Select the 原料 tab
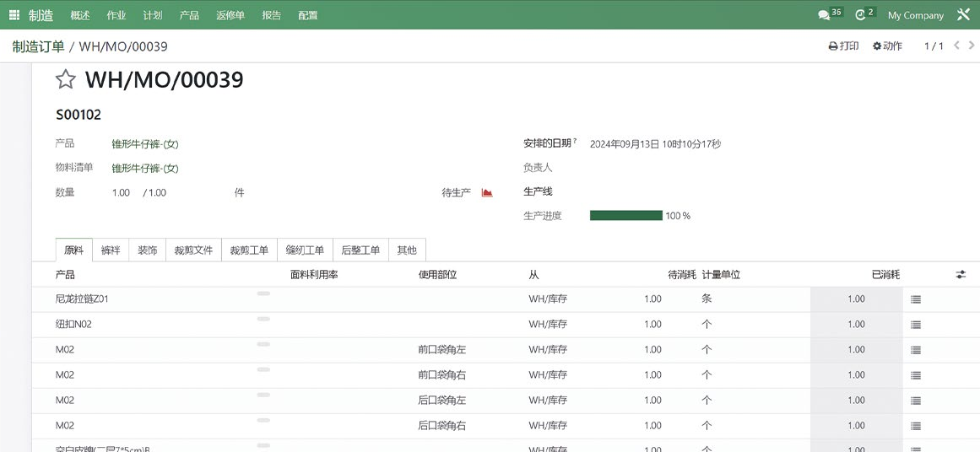 point(73,250)
